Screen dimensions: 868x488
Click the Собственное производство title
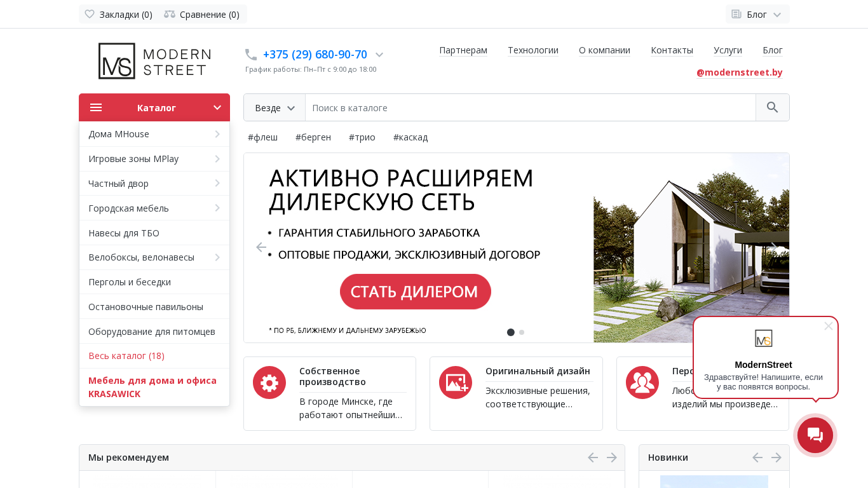point(333,376)
